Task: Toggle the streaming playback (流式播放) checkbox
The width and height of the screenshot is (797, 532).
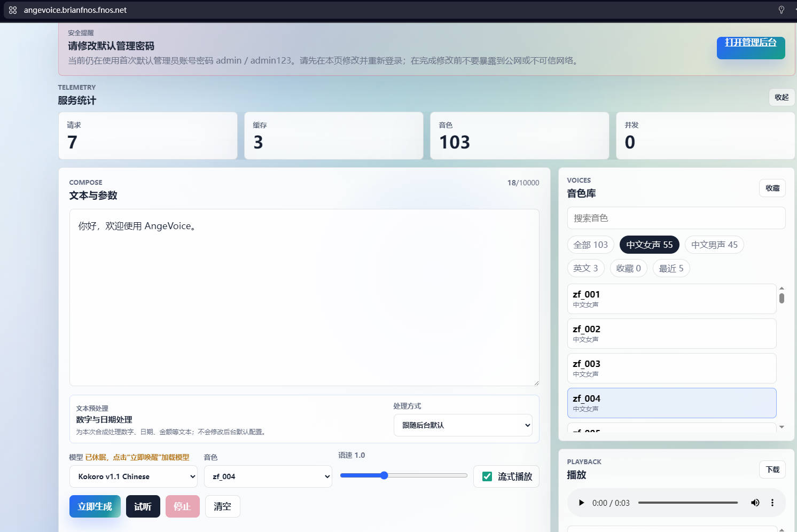Action: click(x=487, y=476)
